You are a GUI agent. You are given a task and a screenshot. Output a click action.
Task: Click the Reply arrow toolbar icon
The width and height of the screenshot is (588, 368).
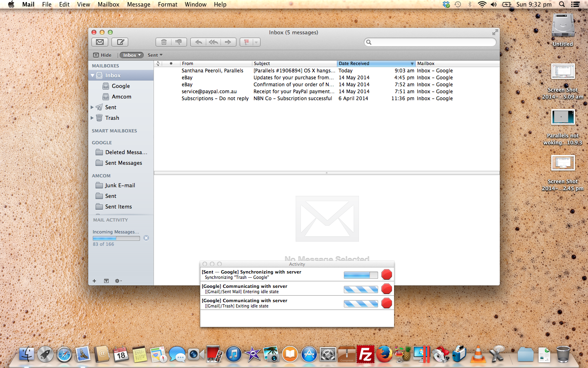[x=198, y=42]
